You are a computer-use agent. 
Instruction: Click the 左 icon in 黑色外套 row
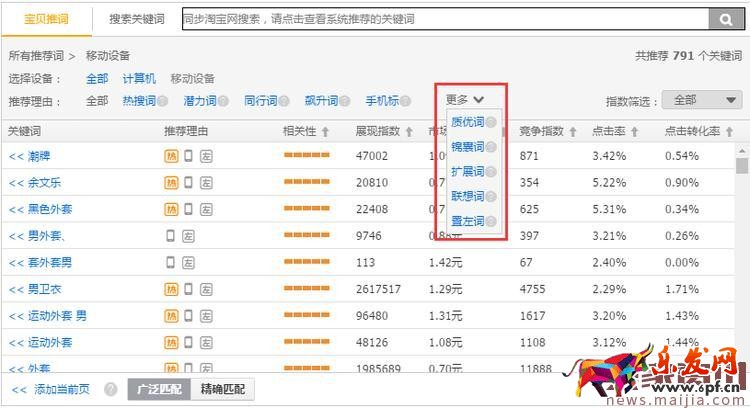coord(206,209)
